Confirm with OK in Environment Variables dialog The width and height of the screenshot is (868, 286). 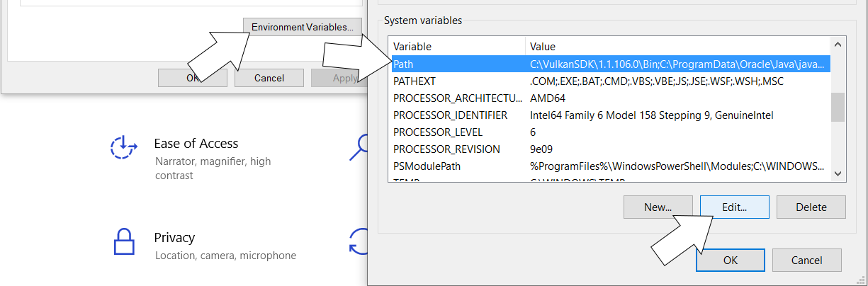(x=730, y=261)
